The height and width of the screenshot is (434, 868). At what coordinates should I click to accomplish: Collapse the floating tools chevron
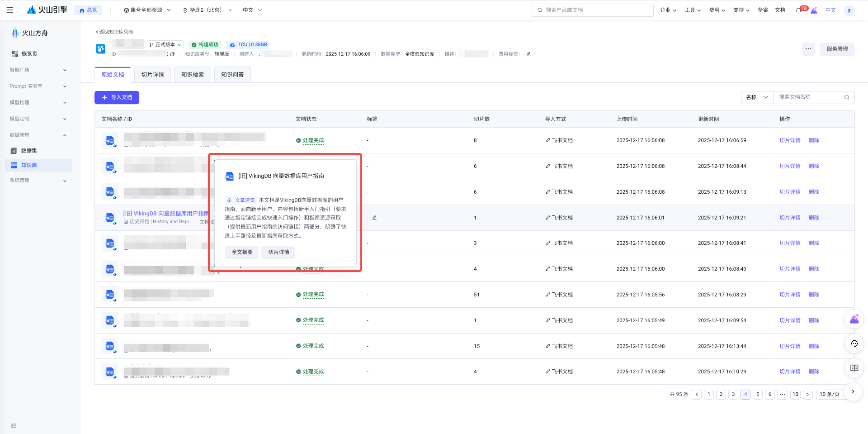coord(853,391)
